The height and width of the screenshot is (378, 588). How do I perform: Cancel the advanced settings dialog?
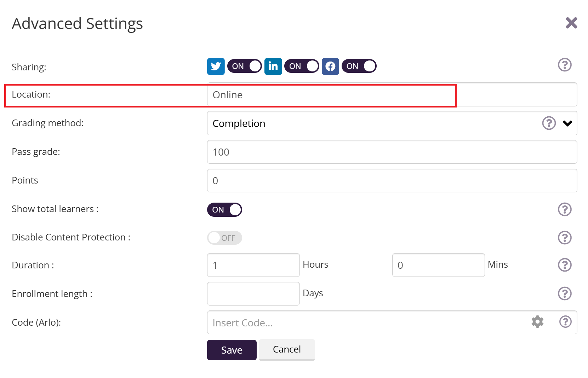coord(287,349)
